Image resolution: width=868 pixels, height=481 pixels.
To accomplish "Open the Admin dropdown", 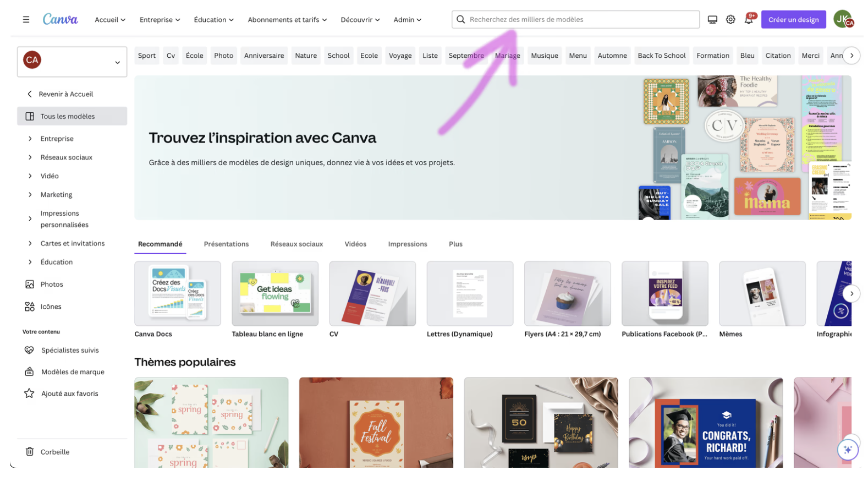I will (x=407, y=19).
